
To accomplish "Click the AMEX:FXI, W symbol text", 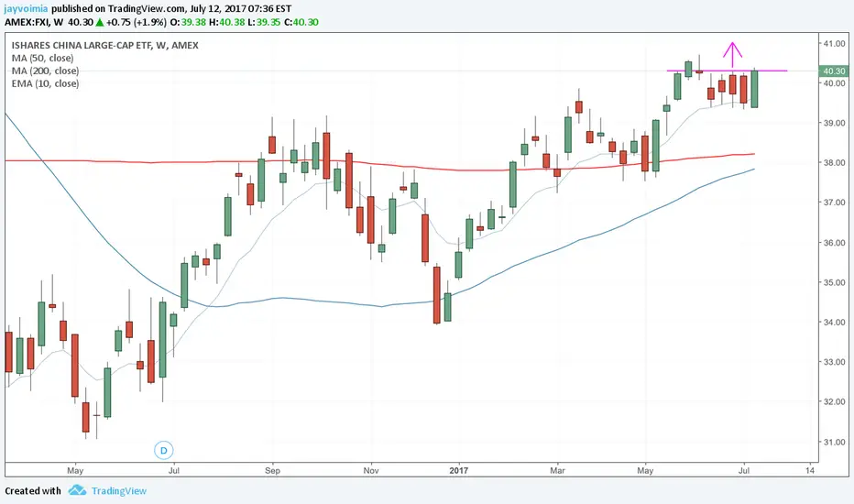I will coord(34,22).
